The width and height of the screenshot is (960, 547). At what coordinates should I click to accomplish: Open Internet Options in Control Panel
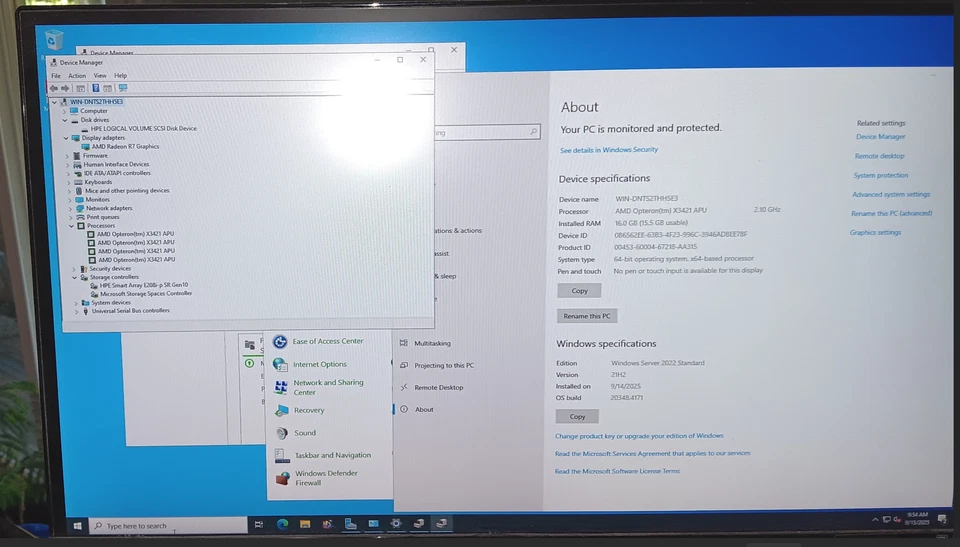pos(310,364)
